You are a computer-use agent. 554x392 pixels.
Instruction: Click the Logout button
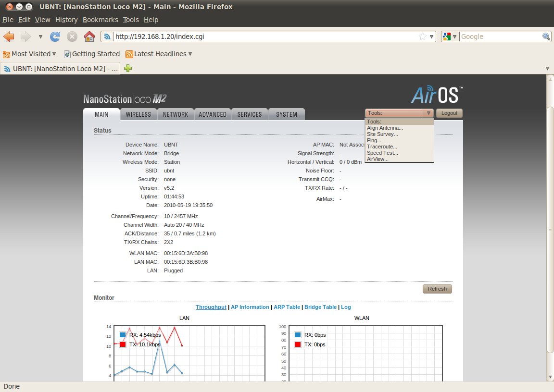tap(450, 113)
